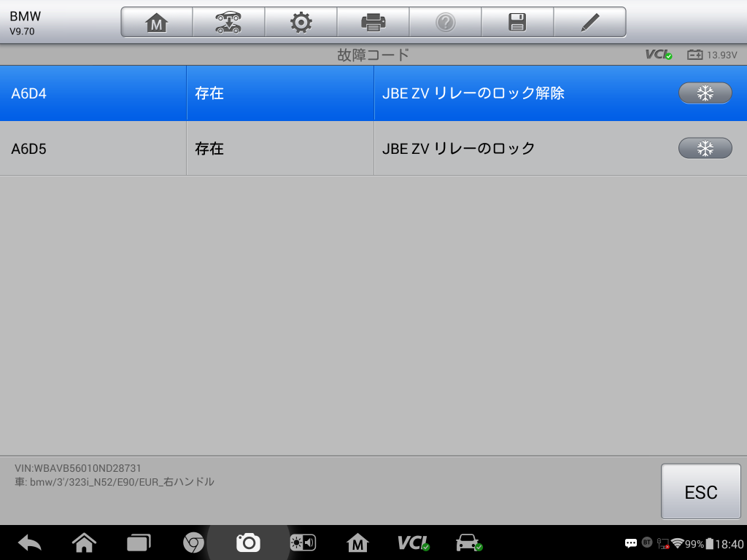Tap the 99% battery indicator
Image resolution: width=747 pixels, height=560 pixels.
tap(699, 544)
